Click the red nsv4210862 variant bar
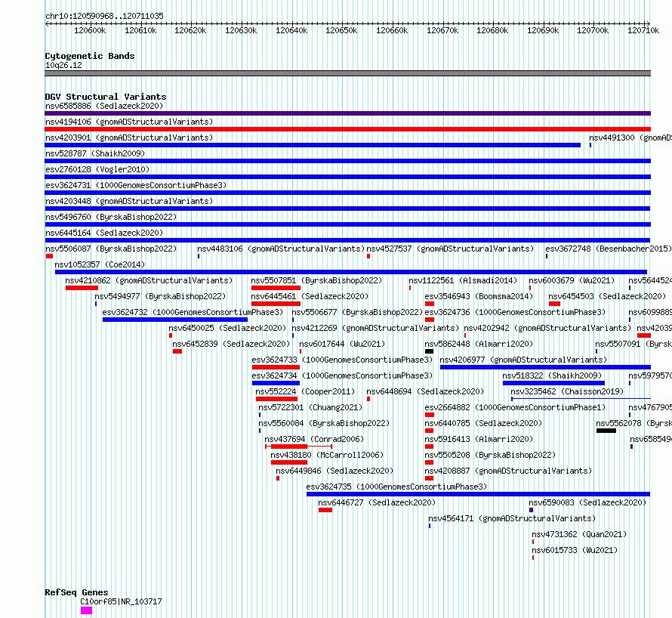672x618 pixels. pyautogui.click(x=82, y=288)
